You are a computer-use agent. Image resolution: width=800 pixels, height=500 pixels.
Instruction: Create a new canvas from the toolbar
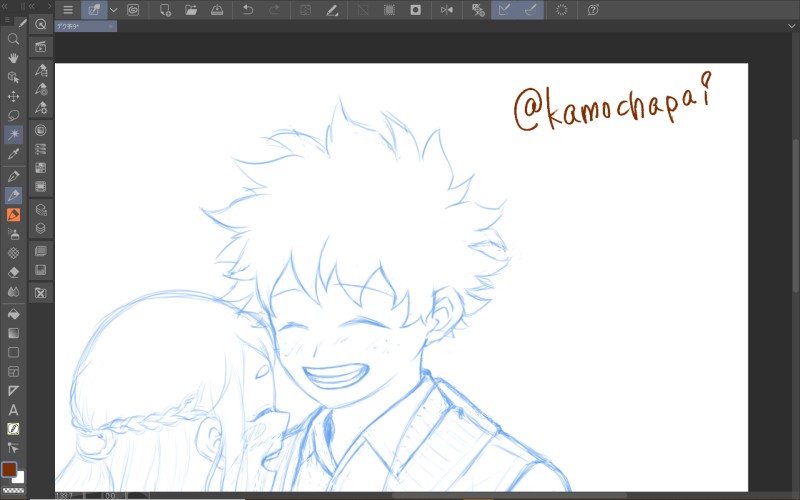(165, 10)
